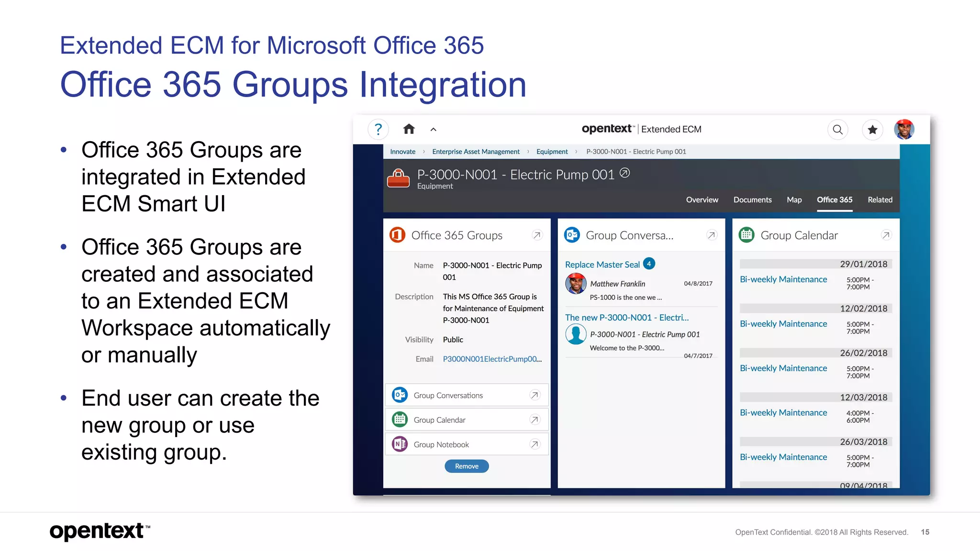This screenshot has width=980, height=551.
Task: Navigate to Innovate breadcrumb
Action: pyautogui.click(x=402, y=152)
